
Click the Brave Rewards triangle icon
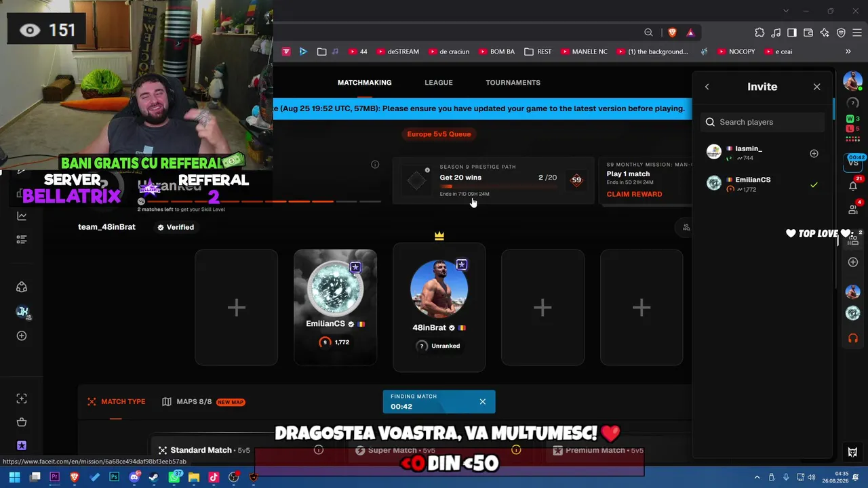pos(690,33)
